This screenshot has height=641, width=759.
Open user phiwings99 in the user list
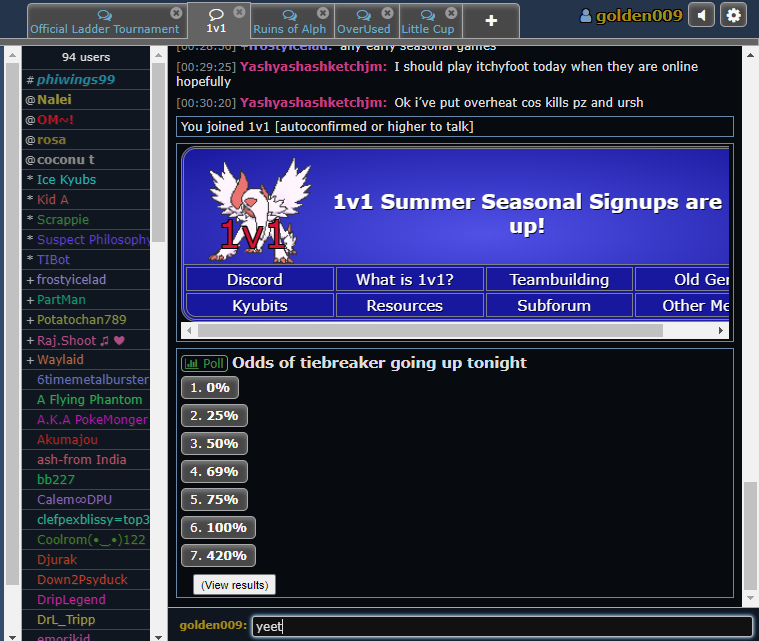(x=86, y=79)
